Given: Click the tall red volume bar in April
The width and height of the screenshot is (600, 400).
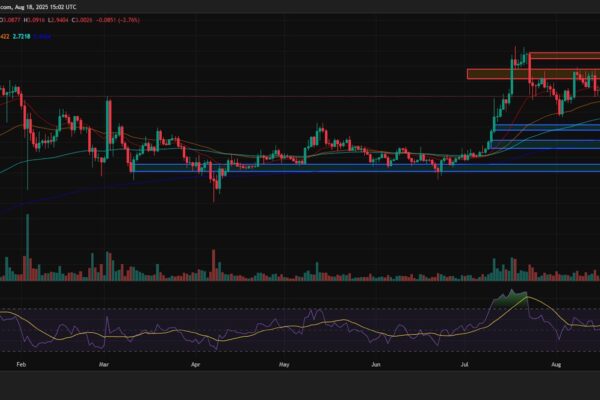Looking at the screenshot, I should point(214,265).
